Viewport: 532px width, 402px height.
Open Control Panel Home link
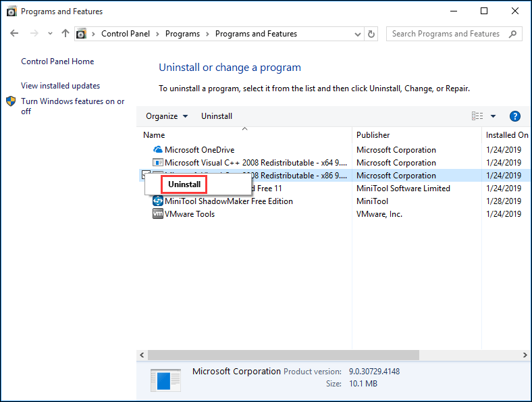(x=57, y=61)
